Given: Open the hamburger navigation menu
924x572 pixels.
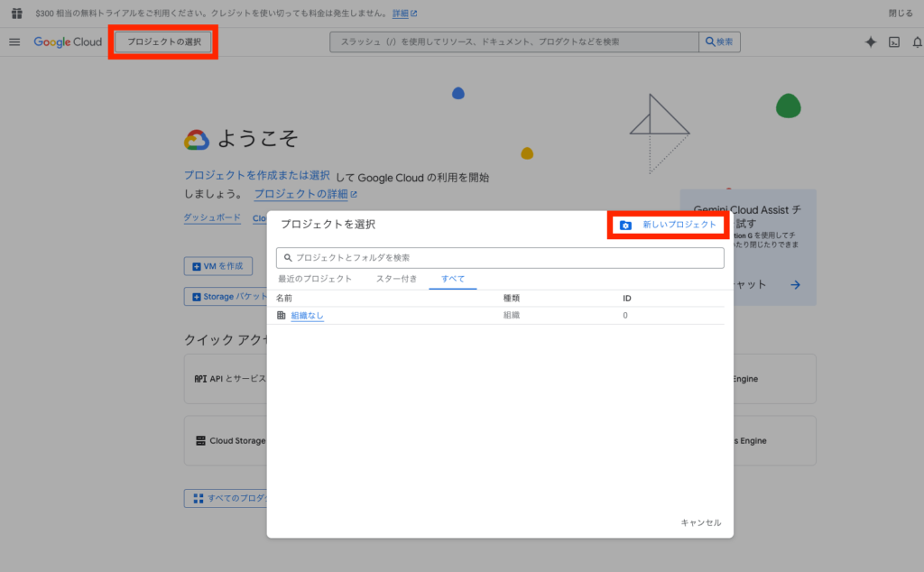Looking at the screenshot, I should click(14, 42).
